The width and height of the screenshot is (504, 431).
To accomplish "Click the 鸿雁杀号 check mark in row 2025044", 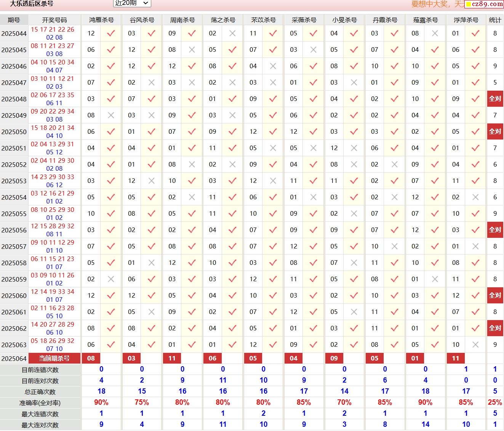I will click(111, 34).
